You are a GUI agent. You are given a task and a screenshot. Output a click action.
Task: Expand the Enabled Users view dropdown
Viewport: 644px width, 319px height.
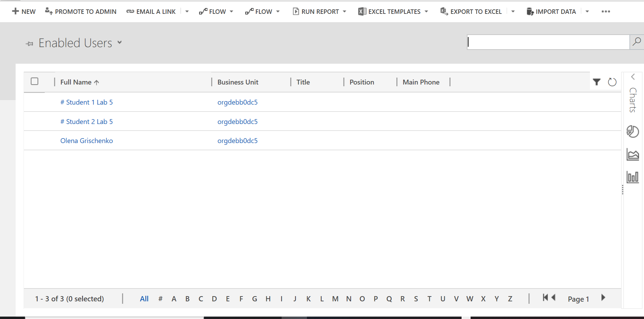tap(120, 43)
